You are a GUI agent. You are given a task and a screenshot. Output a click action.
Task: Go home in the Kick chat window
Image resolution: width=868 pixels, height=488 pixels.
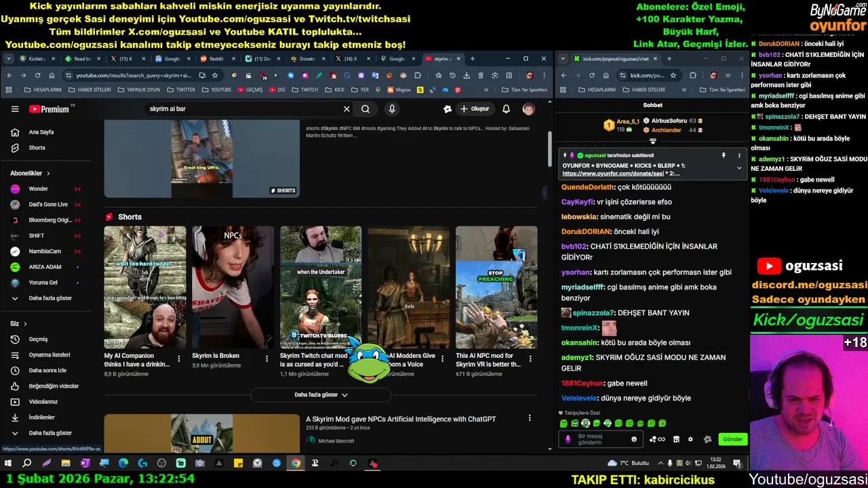pos(606,75)
